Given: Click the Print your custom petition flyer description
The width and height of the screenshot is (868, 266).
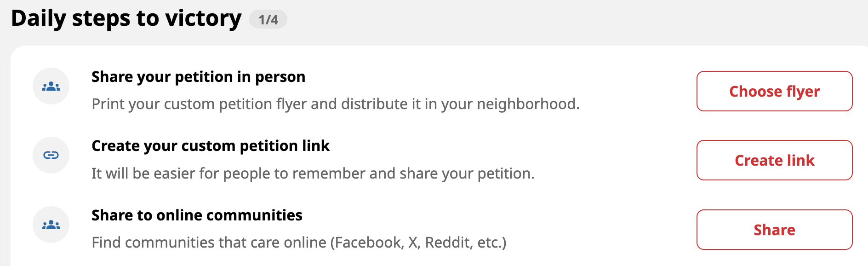Looking at the screenshot, I should (336, 104).
